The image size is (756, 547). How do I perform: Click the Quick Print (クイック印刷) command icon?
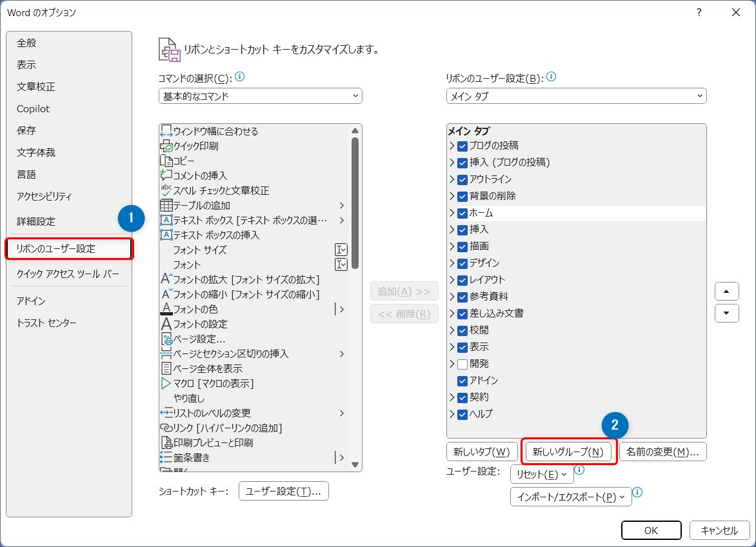tap(166, 146)
